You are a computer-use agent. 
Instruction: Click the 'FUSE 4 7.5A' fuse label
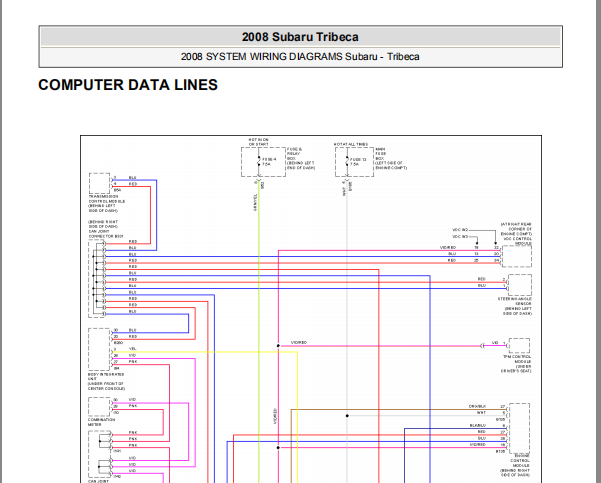click(269, 162)
